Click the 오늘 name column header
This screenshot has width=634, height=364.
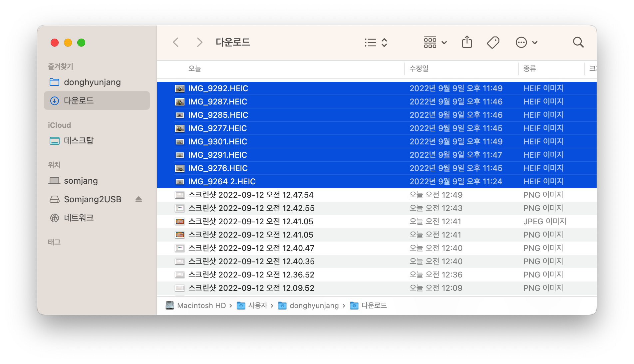281,69
